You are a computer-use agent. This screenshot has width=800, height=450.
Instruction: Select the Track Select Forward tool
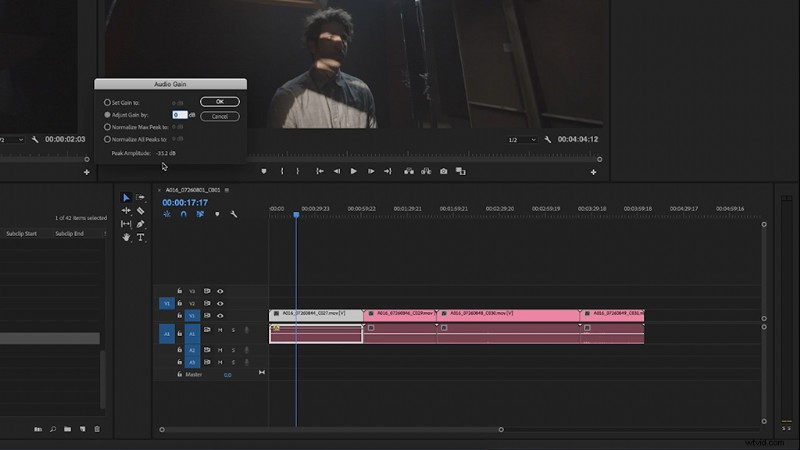[x=140, y=197]
